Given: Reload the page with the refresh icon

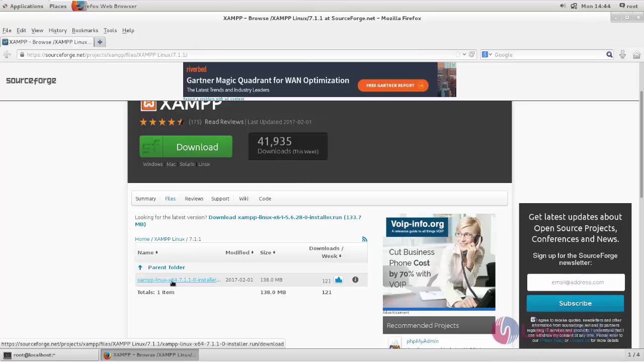Looking at the screenshot, I should click(x=471, y=54).
